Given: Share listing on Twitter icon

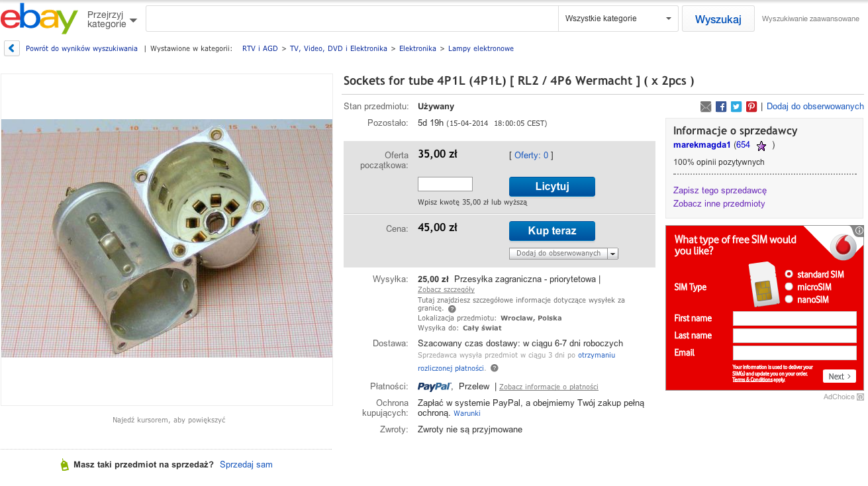Looking at the screenshot, I should 736,107.
